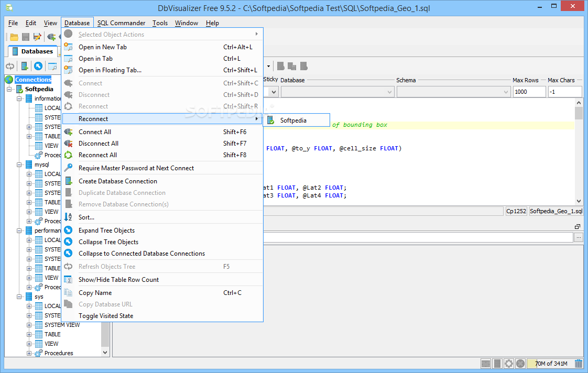
Task: Expand the TABLE node under sys
Action: 29,334
